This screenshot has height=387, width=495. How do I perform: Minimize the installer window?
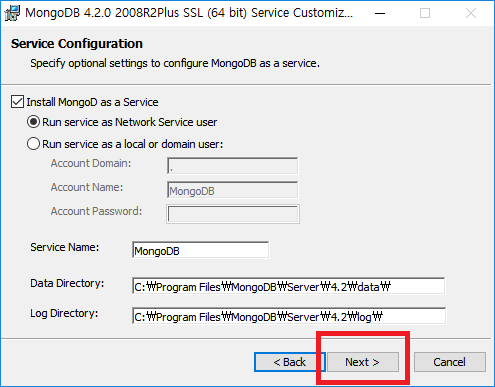[380, 13]
